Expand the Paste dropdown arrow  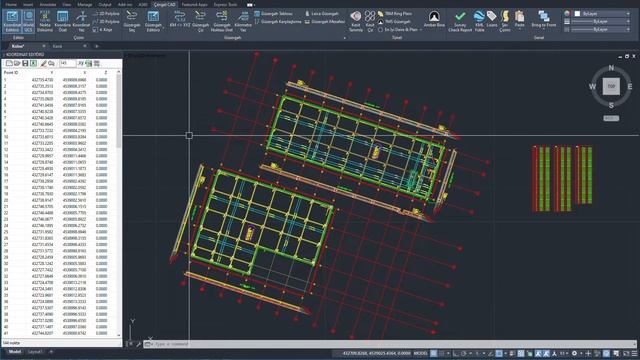519,29
